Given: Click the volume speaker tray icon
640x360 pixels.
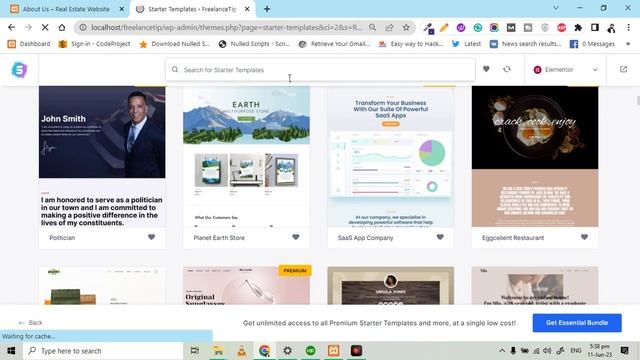Looking at the screenshot, I should 547,351.
